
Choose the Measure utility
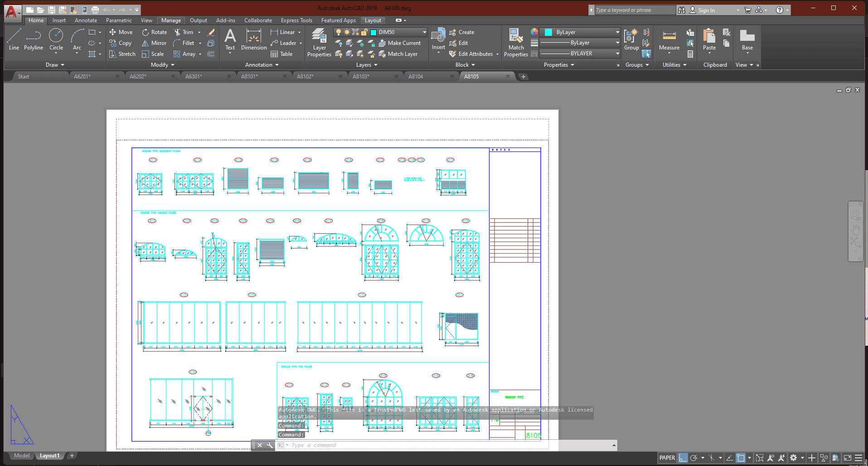(669, 40)
